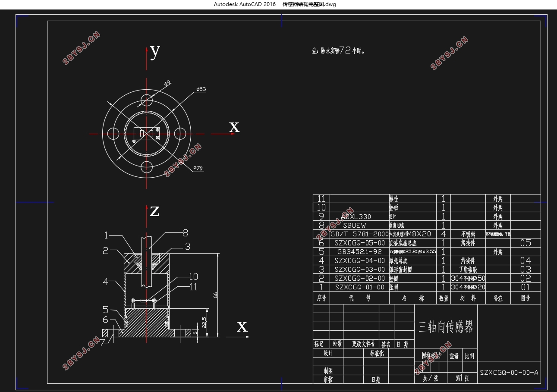
Task: Select the z axis label in section view
Action: (154, 211)
